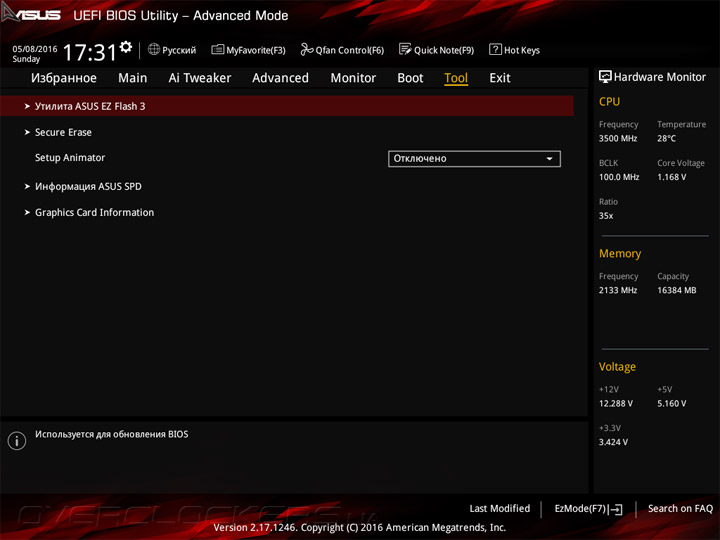The height and width of the screenshot is (540, 720).
Task: Click the settings gear next to clock
Action: click(126, 47)
